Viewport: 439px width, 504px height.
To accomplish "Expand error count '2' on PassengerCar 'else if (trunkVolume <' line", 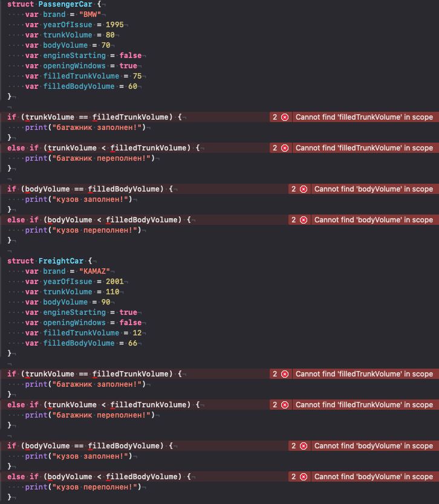I will [x=275, y=148].
